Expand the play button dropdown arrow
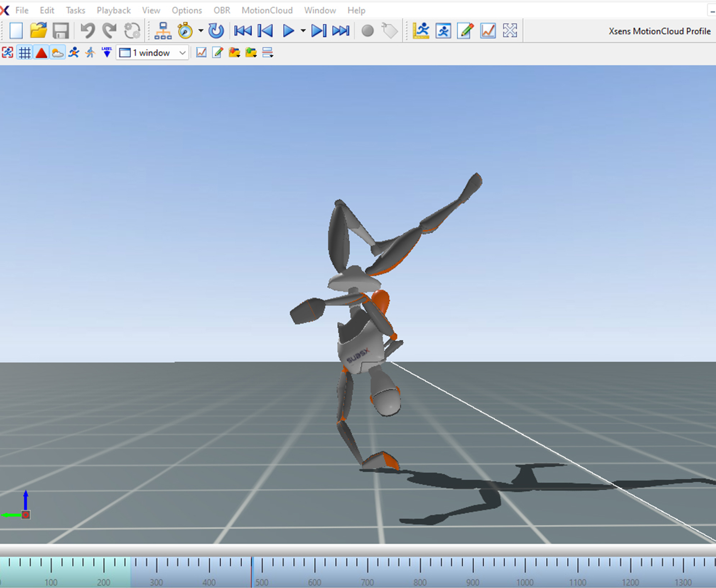Image resolution: width=716 pixels, height=588 pixels. coord(303,31)
